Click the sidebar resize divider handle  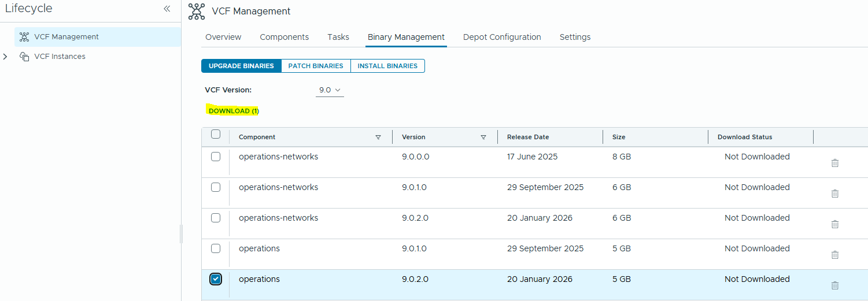[x=181, y=234]
